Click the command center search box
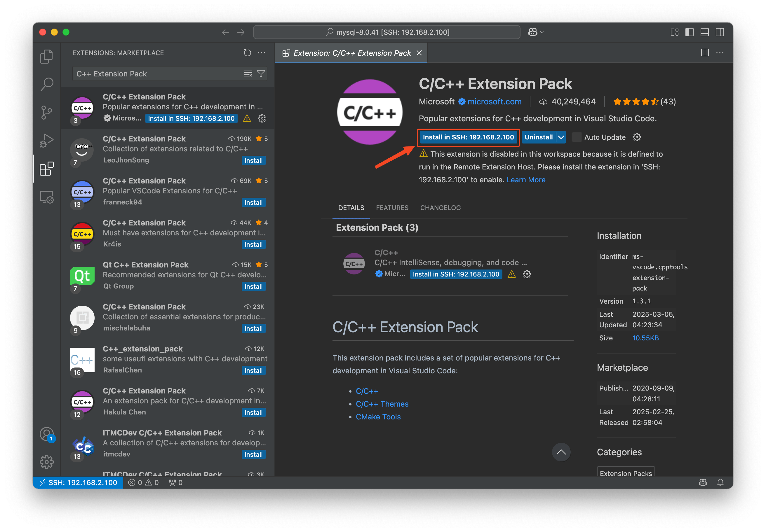This screenshot has height=532, width=766. (x=386, y=32)
